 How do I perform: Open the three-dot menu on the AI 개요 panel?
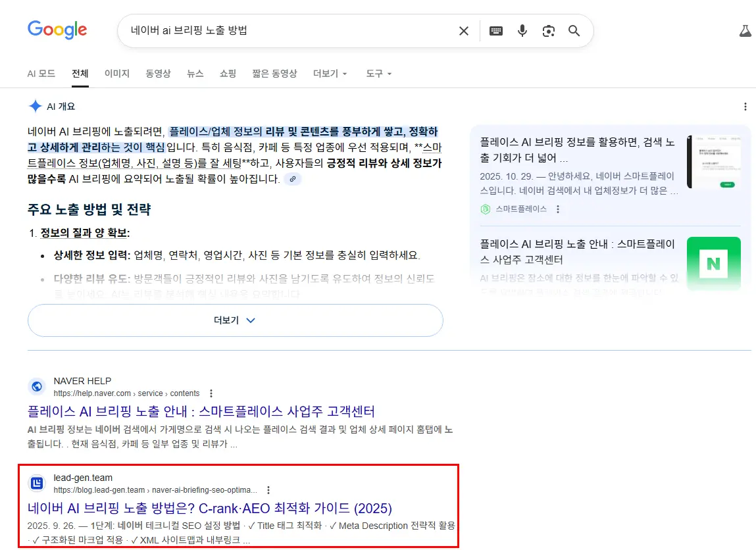[745, 106]
